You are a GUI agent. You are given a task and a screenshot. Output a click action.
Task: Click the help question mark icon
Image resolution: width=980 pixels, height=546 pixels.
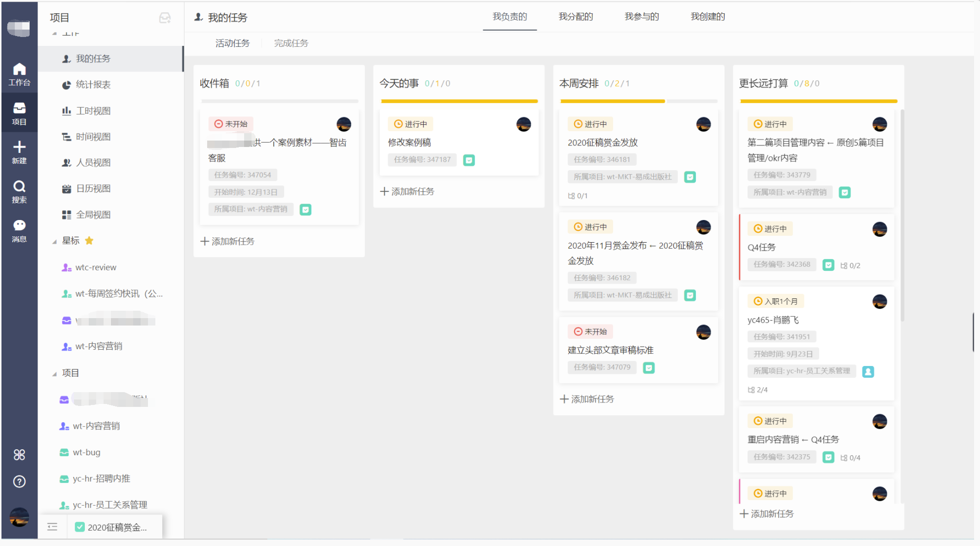tap(19, 481)
